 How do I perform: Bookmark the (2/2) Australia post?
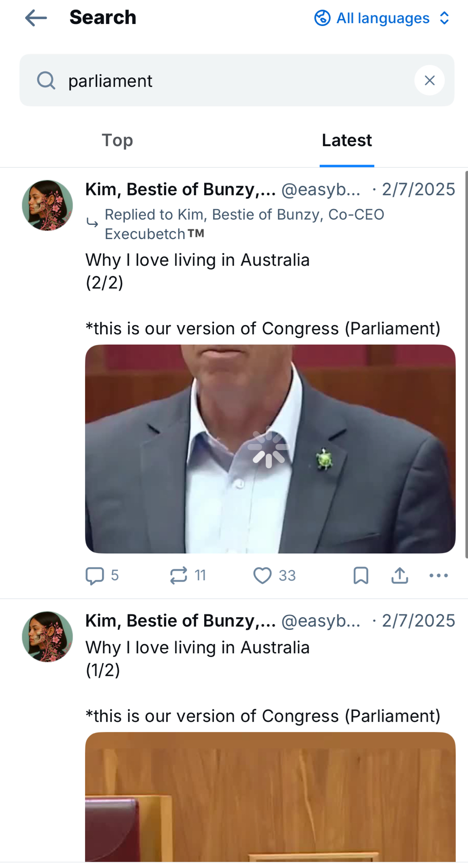(x=361, y=575)
